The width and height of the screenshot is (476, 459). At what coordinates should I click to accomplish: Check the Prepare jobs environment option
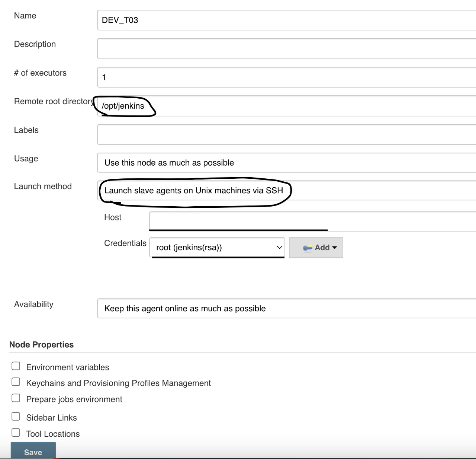[16, 398]
